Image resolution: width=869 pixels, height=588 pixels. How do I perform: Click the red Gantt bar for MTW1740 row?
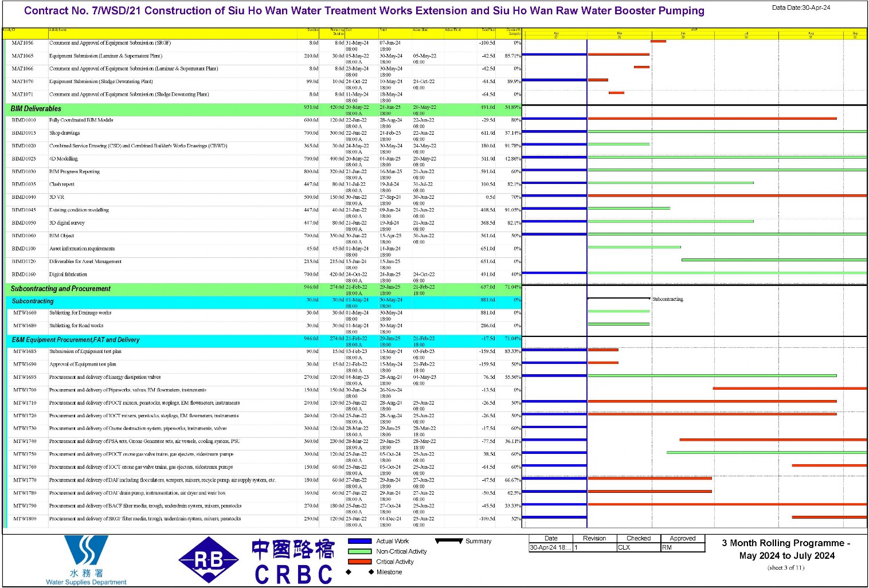click(x=773, y=440)
